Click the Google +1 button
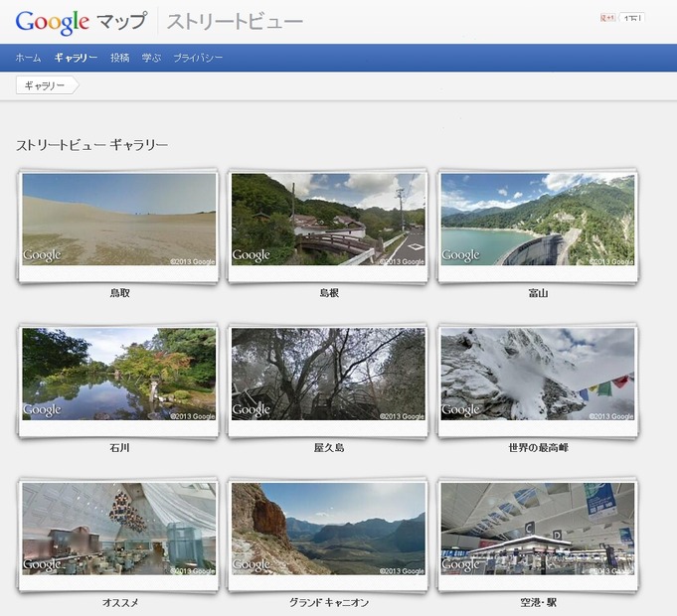Screen dimensions: 677x616 point(608,18)
